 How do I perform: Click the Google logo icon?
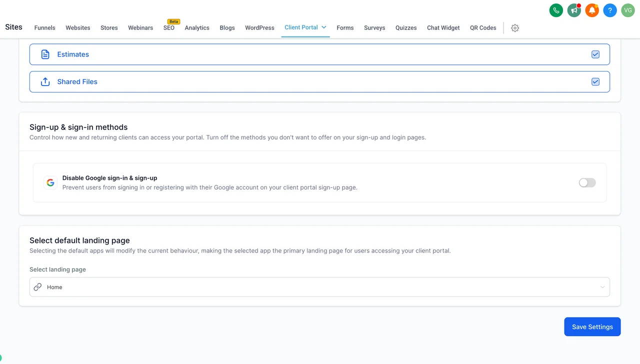(x=50, y=182)
